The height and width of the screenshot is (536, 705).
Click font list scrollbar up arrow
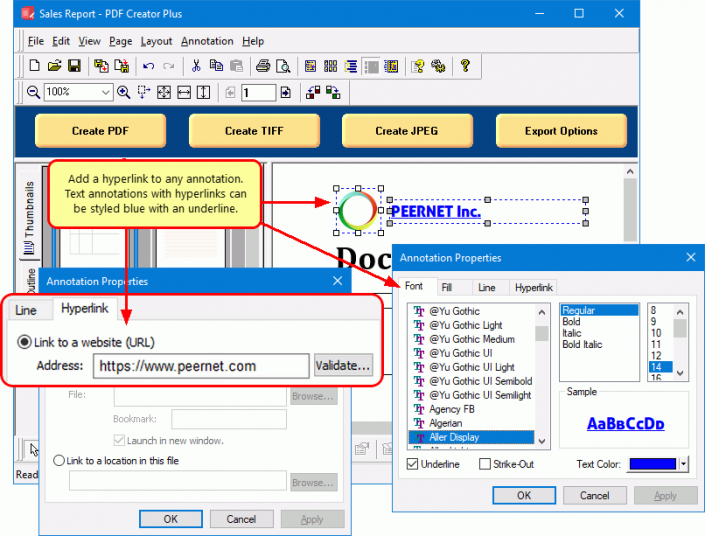point(542,312)
